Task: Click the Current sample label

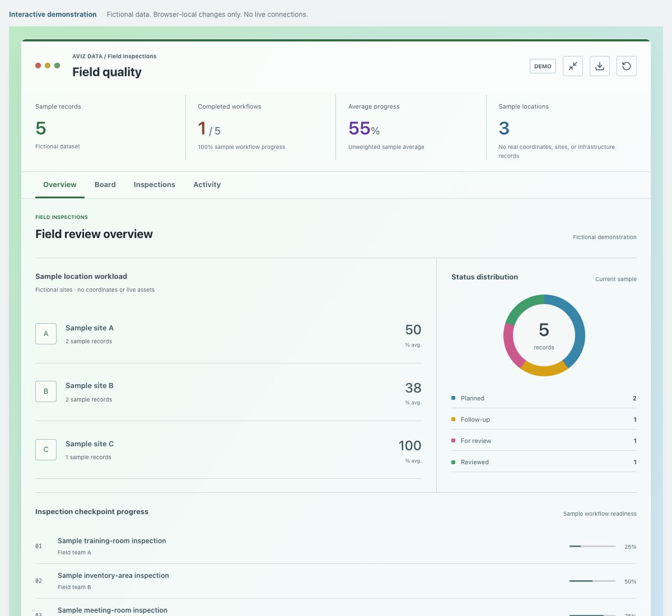Action: tap(616, 279)
